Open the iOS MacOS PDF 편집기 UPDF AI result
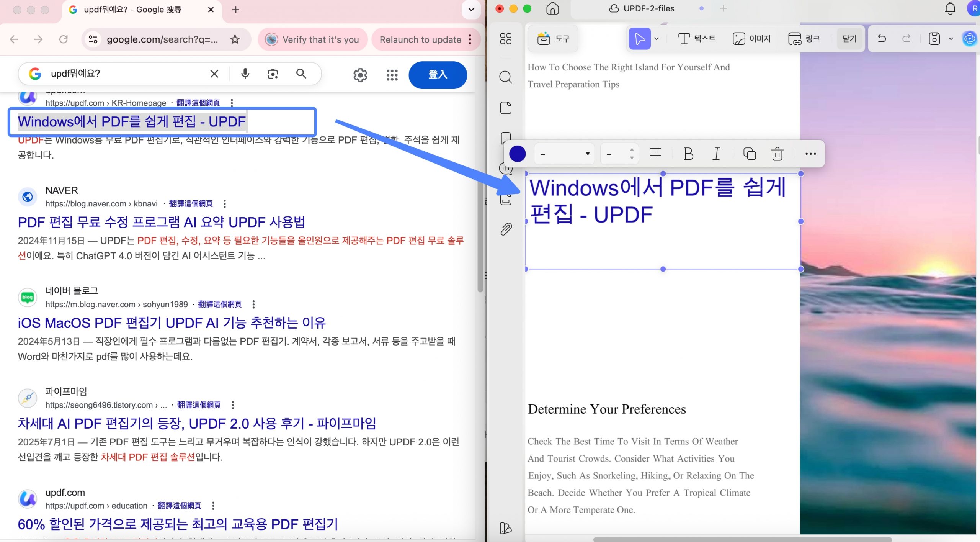This screenshot has width=980, height=542. [171, 323]
